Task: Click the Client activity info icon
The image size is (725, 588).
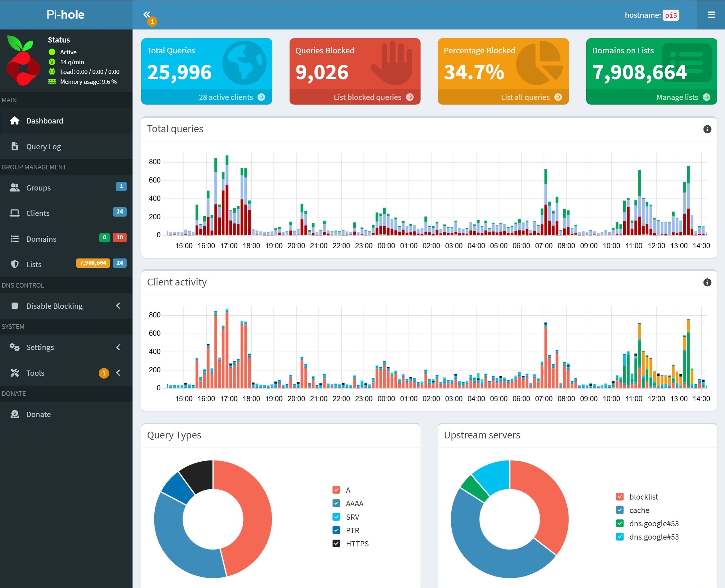Action: tap(707, 282)
